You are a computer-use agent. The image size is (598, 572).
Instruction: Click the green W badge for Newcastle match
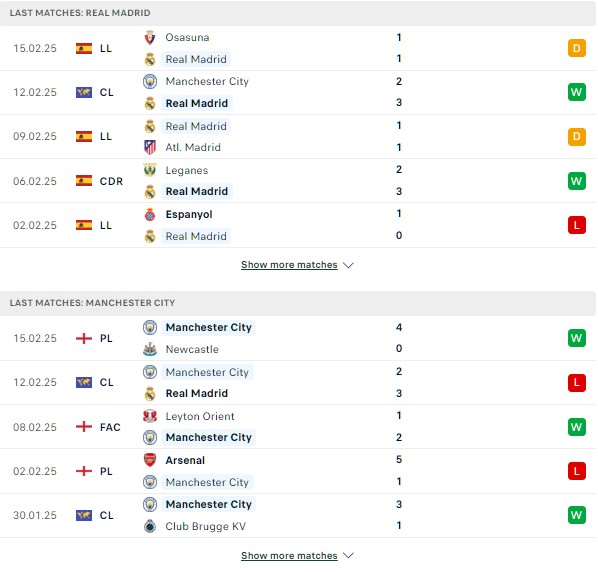point(577,338)
